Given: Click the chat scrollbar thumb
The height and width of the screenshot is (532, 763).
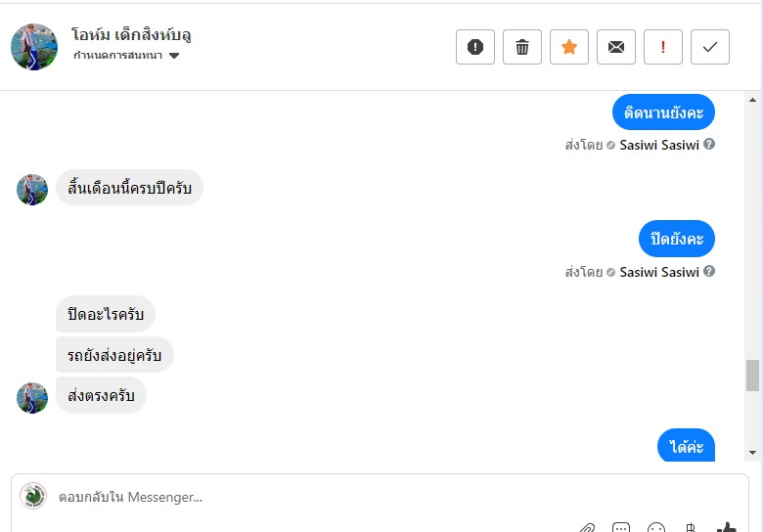Looking at the screenshot, I should pyautogui.click(x=752, y=375).
